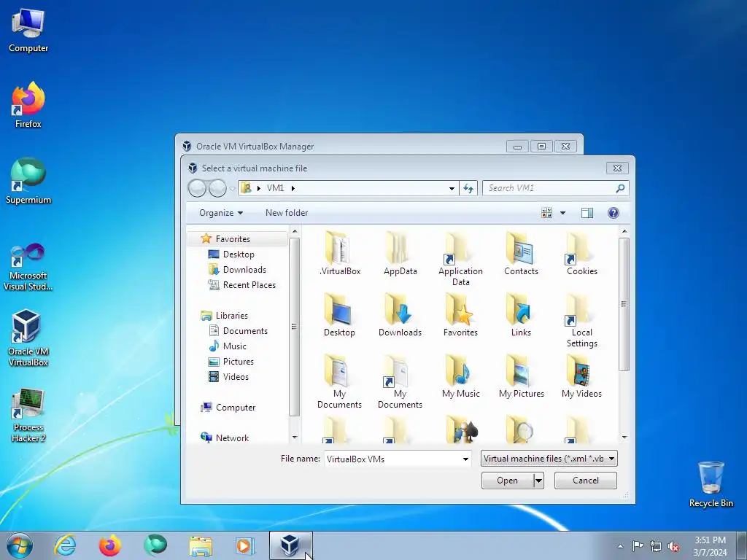
Task: Select Documents library in sidebar
Action: (x=245, y=330)
